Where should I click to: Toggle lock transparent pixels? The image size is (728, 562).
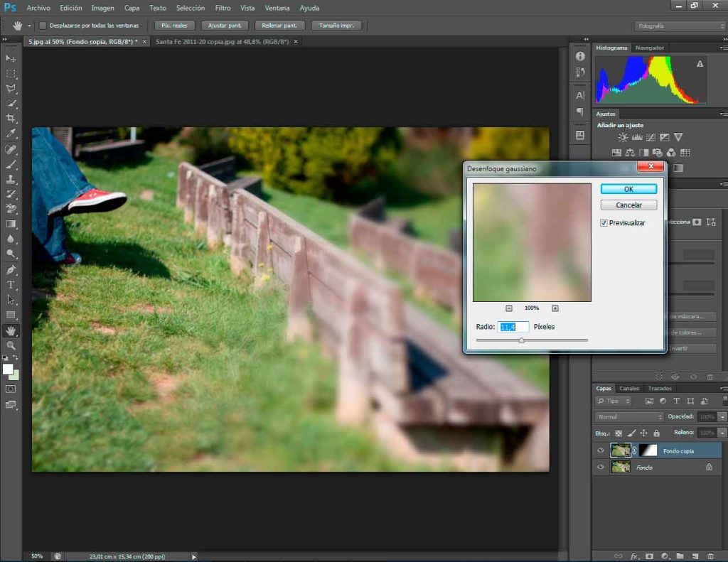pyautogui.click(x=619, y=433)
